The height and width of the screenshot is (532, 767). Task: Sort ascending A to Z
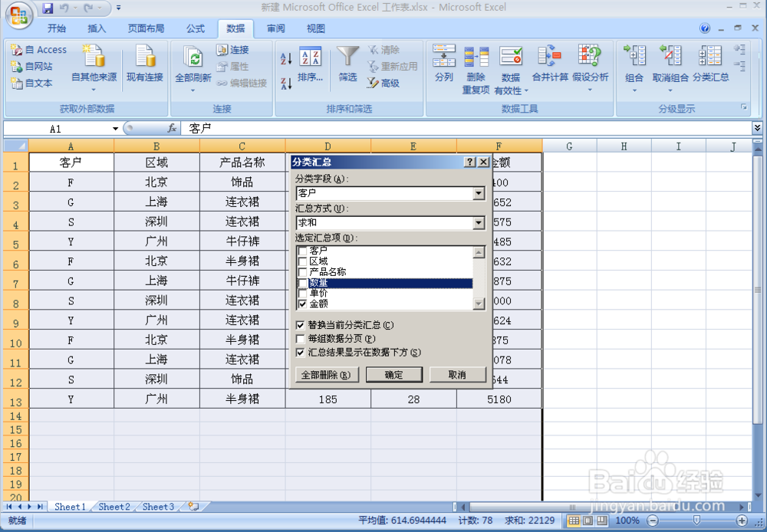tap(286, 59)
